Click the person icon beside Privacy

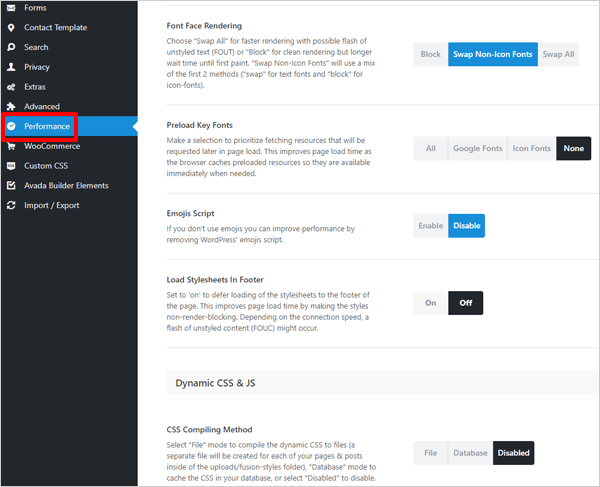pyautogui.click(x=11, y=67)
